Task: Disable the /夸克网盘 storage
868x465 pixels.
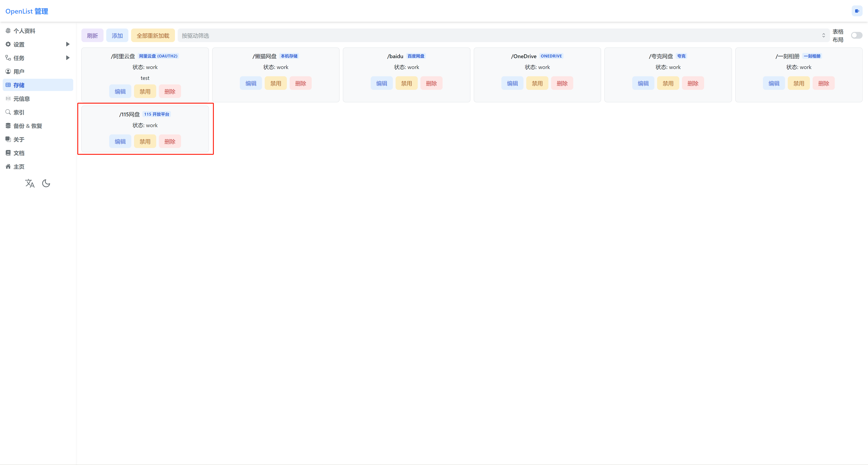Action: 668,83
